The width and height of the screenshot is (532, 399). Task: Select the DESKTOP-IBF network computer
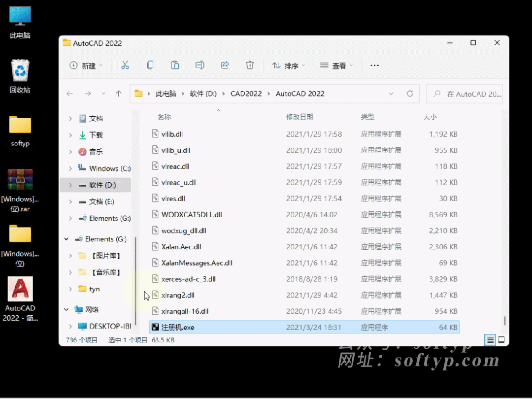[x=104, y=326]
